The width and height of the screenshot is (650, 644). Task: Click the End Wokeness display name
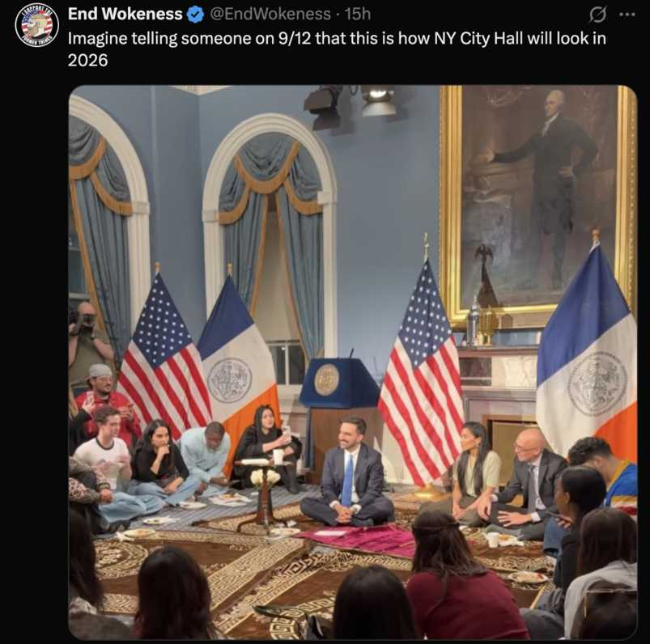[x=125, y=14]
